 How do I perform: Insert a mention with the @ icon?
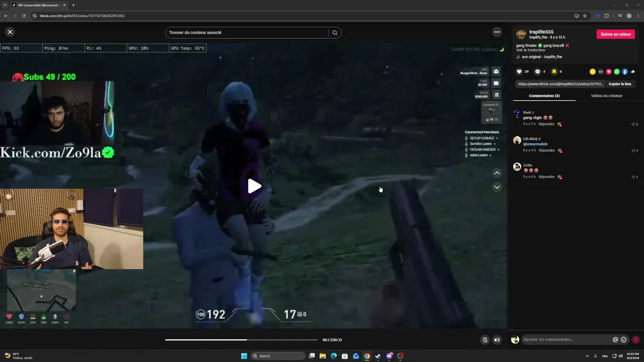615,340
